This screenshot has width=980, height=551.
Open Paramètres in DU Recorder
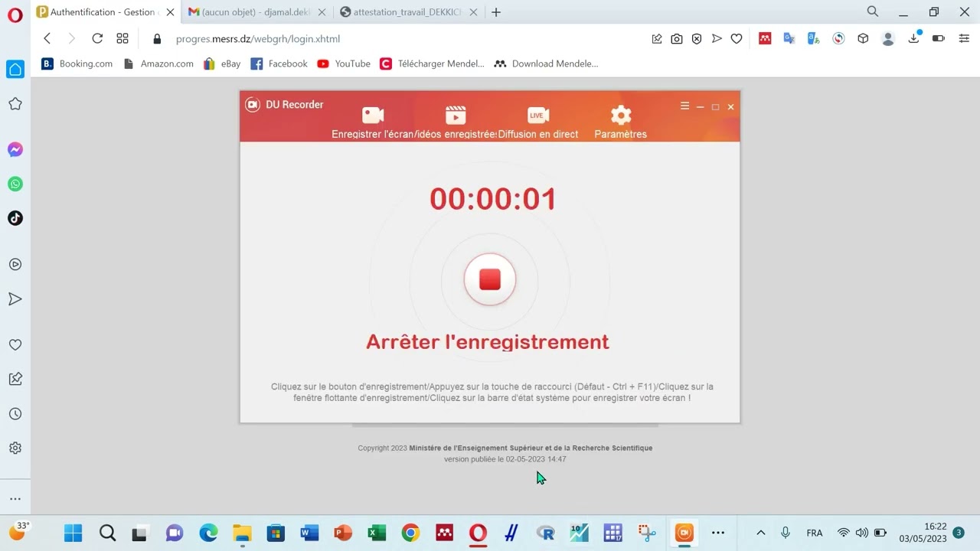pyautogui.click(x=621, y=122)
